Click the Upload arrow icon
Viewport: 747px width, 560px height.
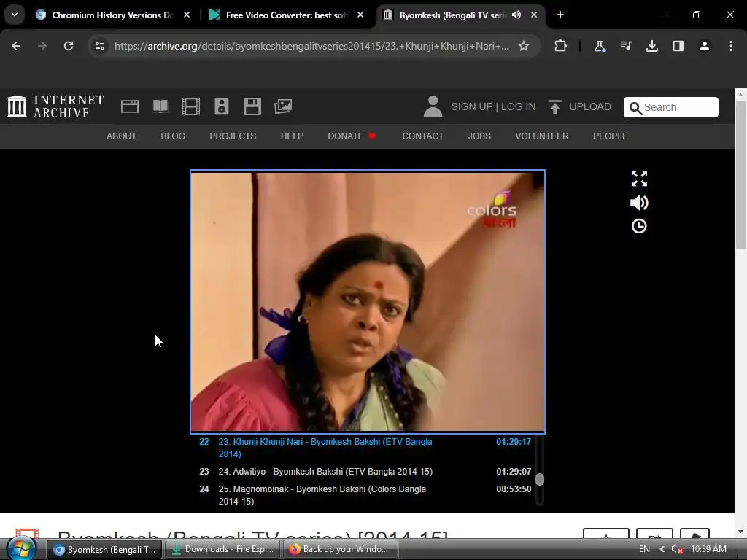click(554, 106)
